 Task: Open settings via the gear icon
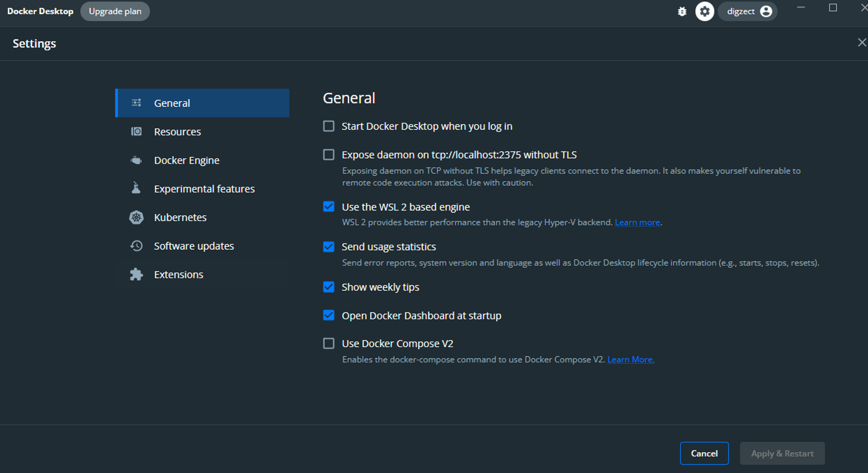pyautogui.click(x=705, y=11)
